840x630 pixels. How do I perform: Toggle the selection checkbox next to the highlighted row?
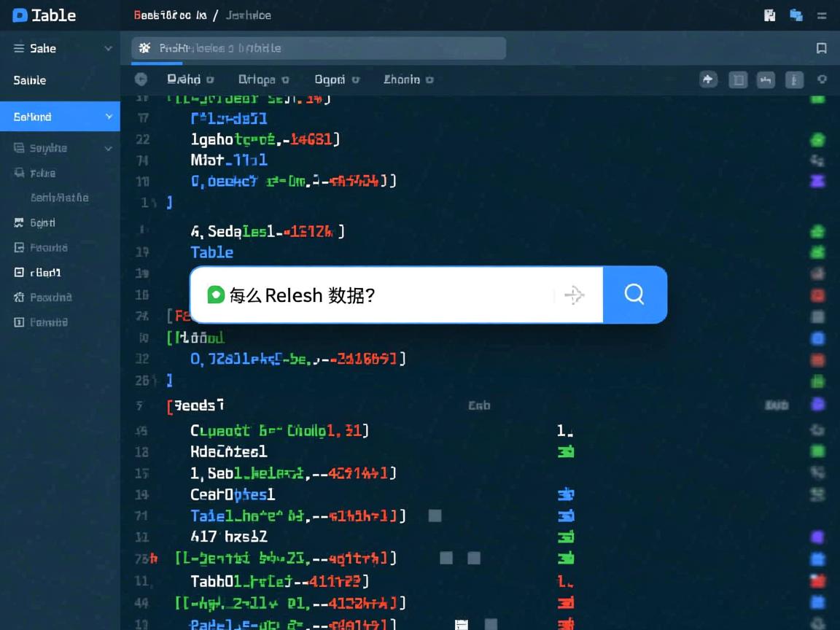point(446,558)
